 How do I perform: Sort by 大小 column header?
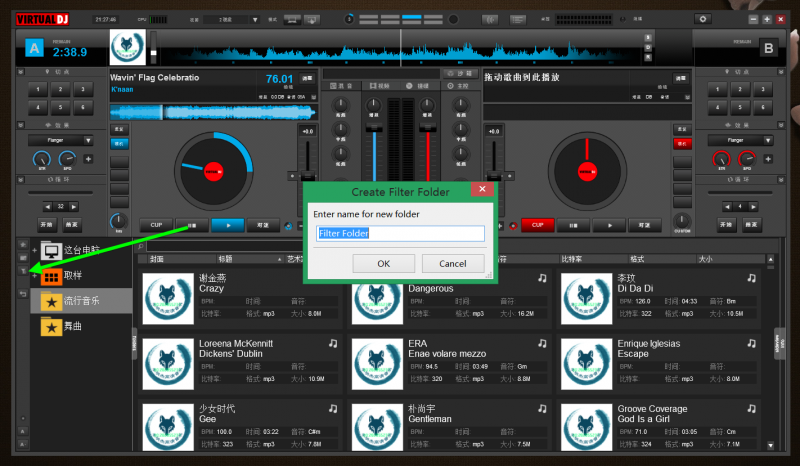(x=705, y=259)
